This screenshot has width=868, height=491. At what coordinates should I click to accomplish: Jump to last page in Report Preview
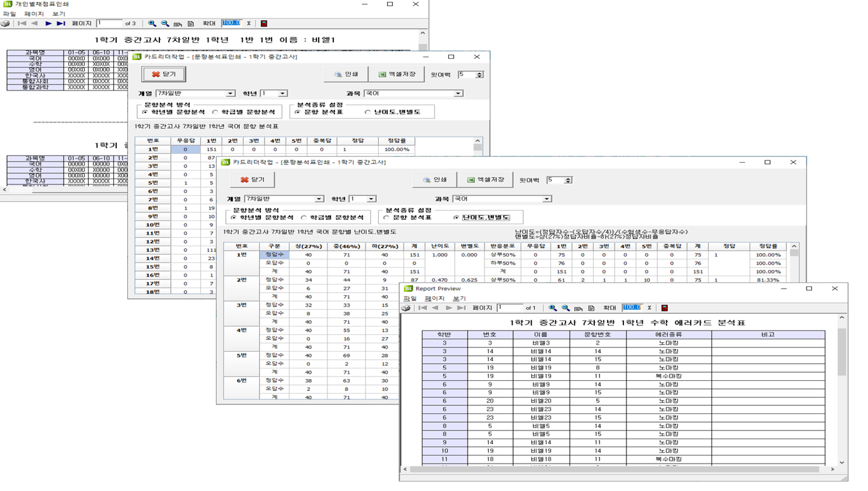click(461, 308)
